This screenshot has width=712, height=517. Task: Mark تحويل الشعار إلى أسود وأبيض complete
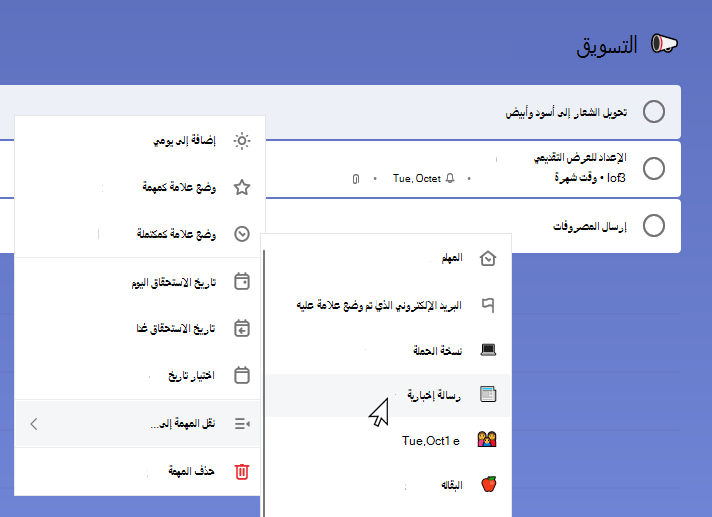654,112
